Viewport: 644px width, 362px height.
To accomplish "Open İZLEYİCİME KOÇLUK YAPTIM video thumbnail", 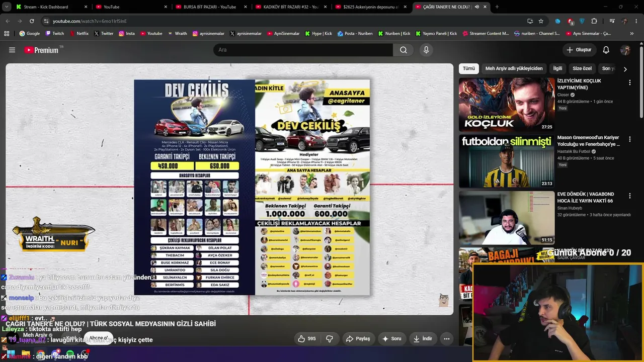I will point(507,105).
